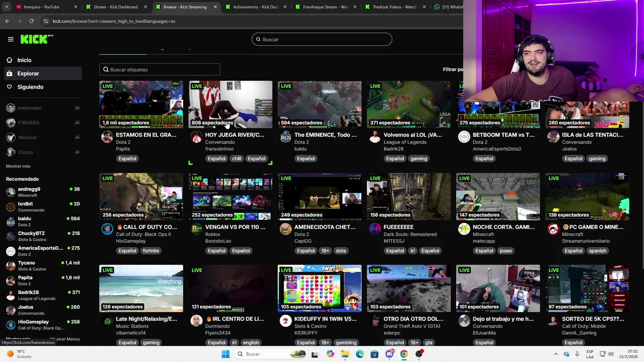The height and width of the screenshot is (362, 644).
Task: Click Papita's channel avatar under first stream
Action: point(107,137)
